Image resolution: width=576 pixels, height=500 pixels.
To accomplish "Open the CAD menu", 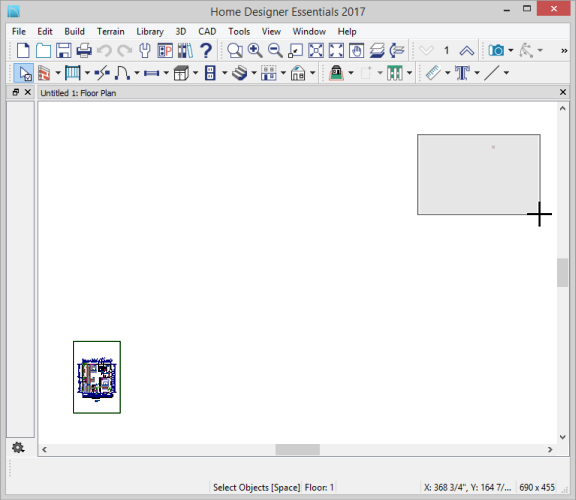I will (x=207, y=32).
